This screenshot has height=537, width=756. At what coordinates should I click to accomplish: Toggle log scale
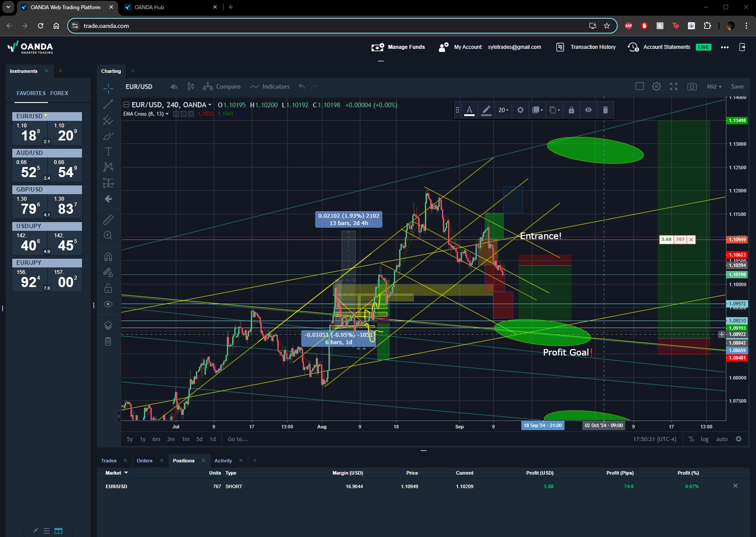[705, 439]
